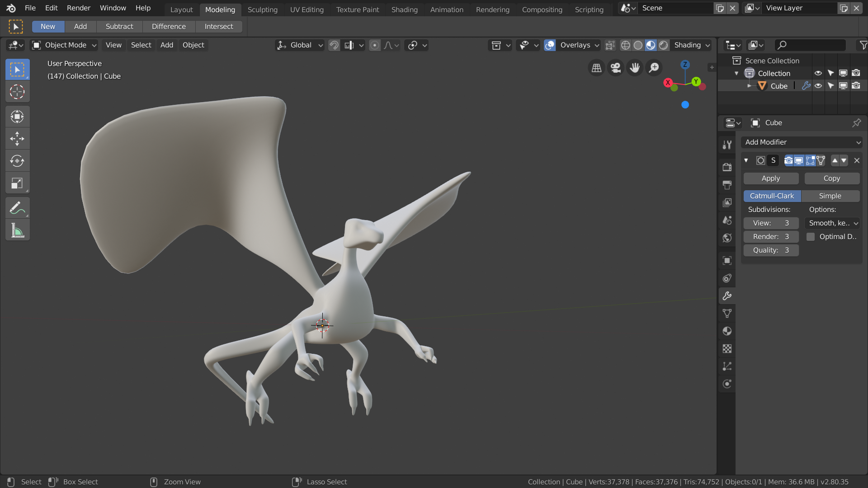The width and height of the screenshot is (868, 488).
Task: Toggle modifier display in render
Action: pos(788,160)
